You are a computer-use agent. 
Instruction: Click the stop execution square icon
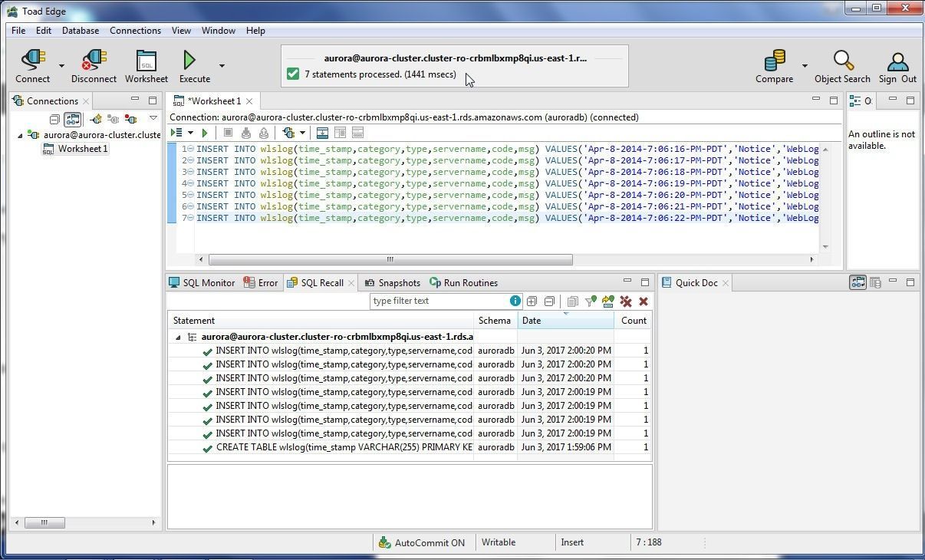(228, 133)
